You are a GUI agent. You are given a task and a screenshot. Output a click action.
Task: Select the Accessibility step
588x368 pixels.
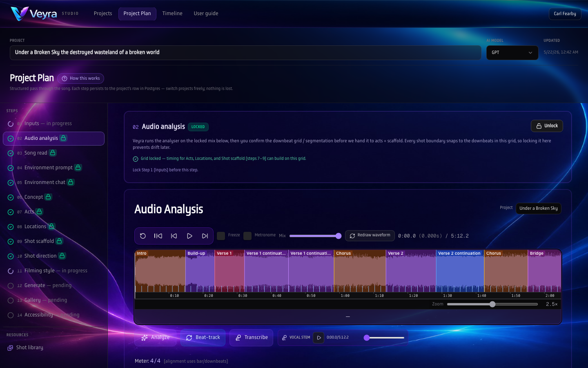(x=53, y=315)
